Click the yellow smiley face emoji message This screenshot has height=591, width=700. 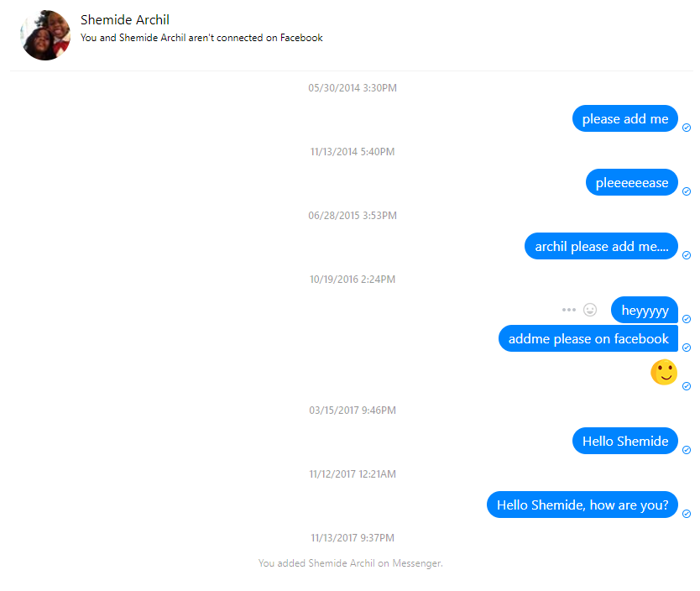tap(664, 372)
